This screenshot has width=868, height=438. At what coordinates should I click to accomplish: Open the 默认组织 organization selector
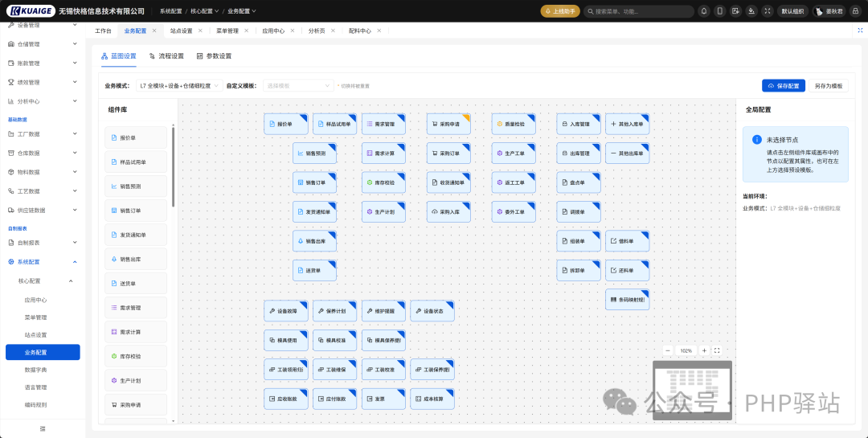coord(792,11)
